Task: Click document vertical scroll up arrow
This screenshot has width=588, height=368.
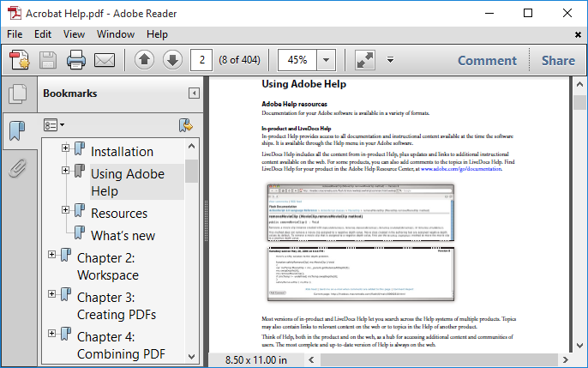Action: tap(579, 84)
